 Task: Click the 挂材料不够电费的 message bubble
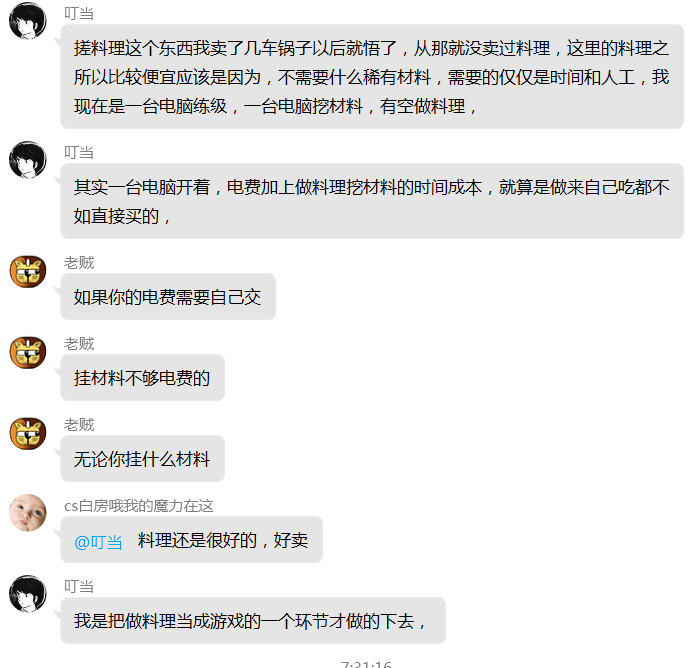[x=143, y=377]
